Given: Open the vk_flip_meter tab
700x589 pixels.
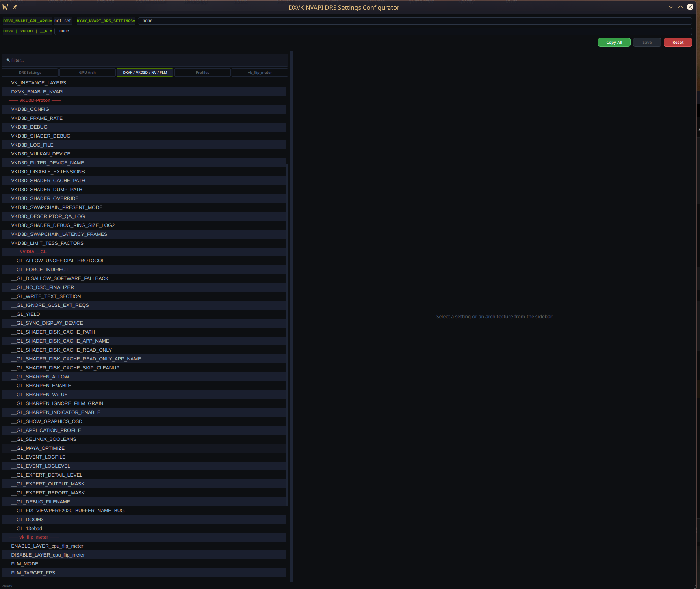Looking at the screenshot, I should pyautogui.click(x=260, y=73).
